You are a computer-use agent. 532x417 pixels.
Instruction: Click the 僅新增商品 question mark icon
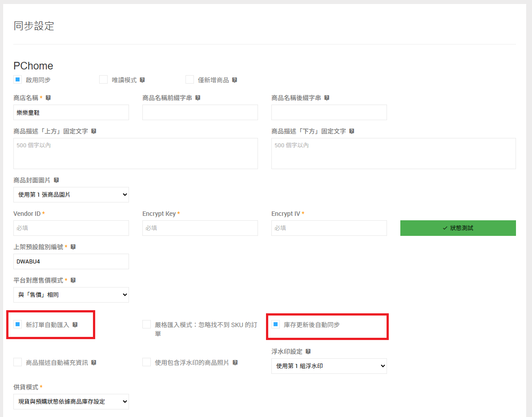point(234,79)
